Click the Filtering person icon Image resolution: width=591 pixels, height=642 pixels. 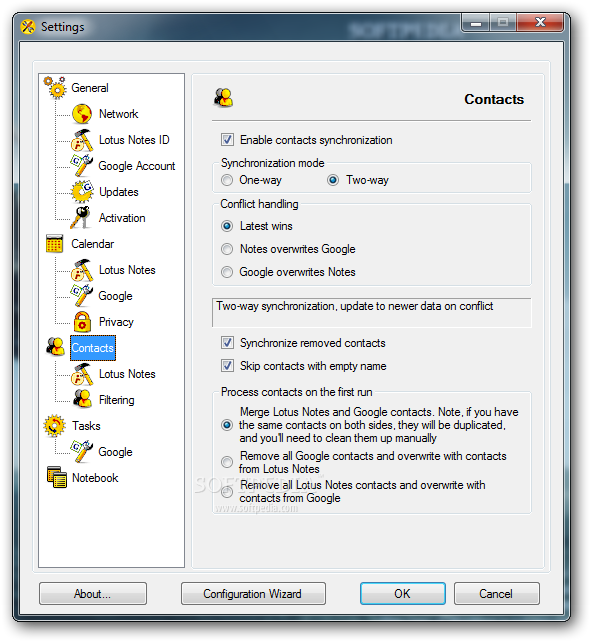tap(82, 399)
